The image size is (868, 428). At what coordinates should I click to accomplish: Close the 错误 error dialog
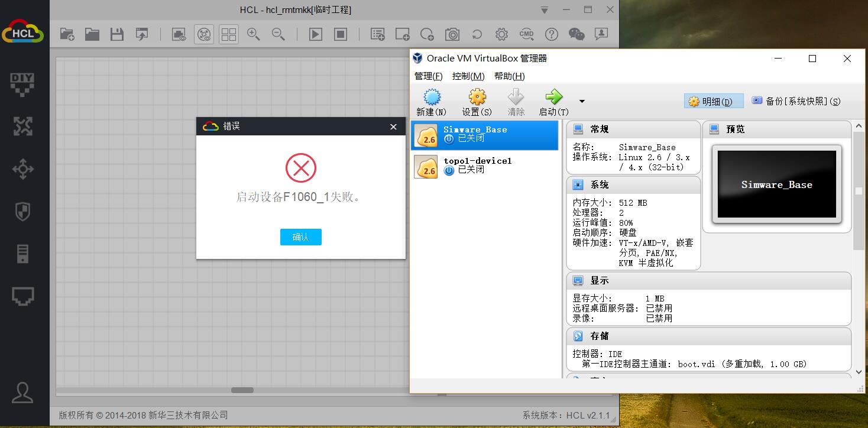pos(393,127)
